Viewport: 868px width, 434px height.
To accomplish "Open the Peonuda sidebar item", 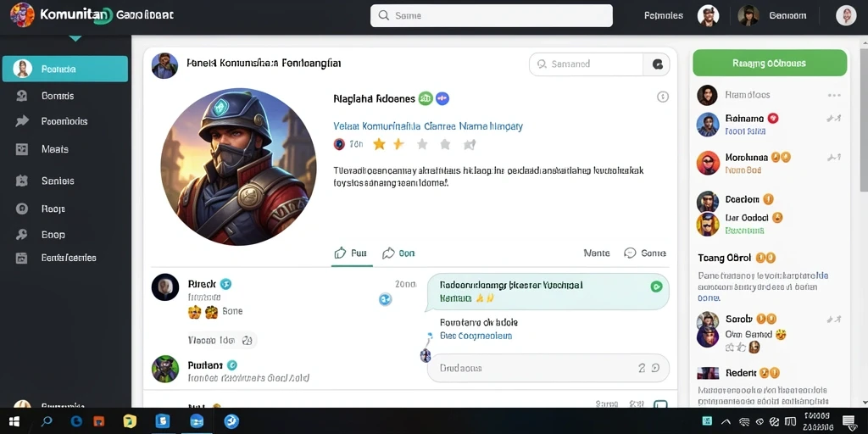I will click(65, 69).
